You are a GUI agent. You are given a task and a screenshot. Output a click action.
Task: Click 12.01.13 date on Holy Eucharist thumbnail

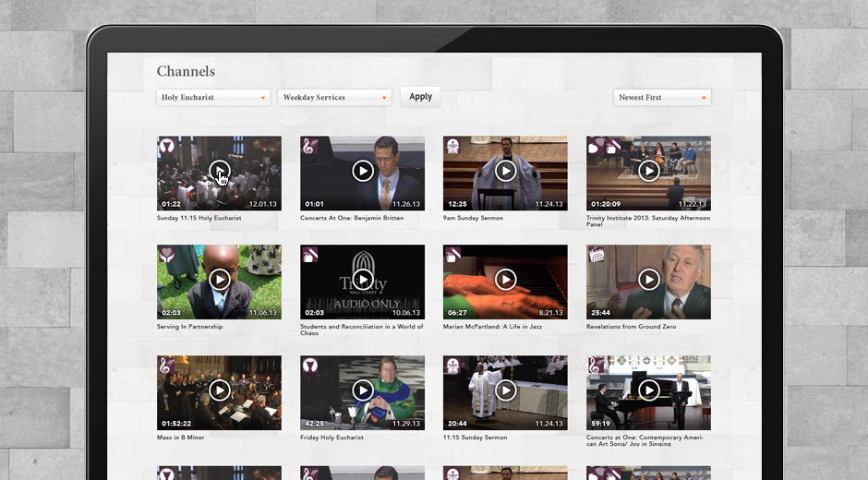263,204
